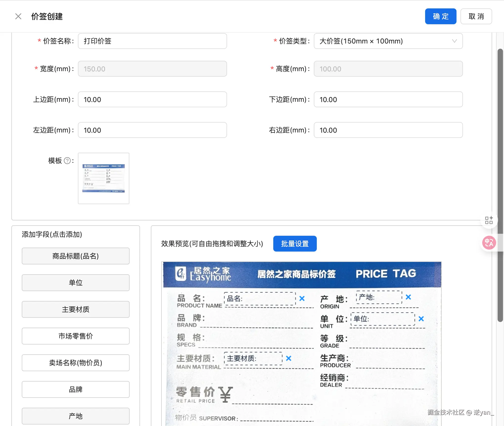Image resolution: width=504 pixels, height=426 pixels.
Task: Open 批量设置 batch settings
Action: (295, 244)
